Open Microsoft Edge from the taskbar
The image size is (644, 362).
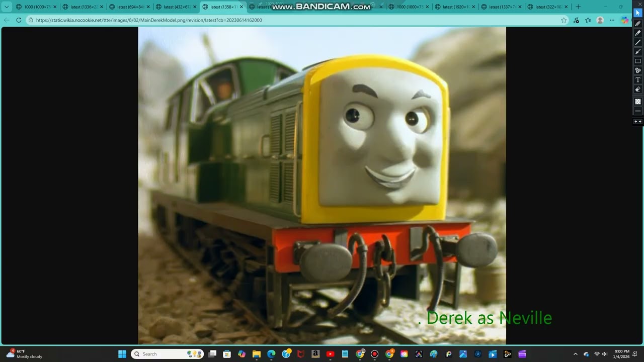click(x=271, y=354)
